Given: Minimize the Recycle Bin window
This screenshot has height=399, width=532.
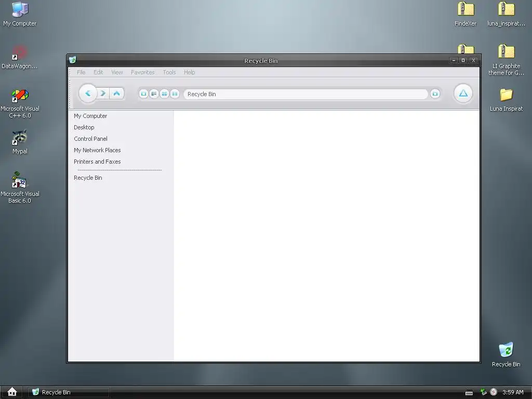Looking at the screenshot, I should point(454,60).
